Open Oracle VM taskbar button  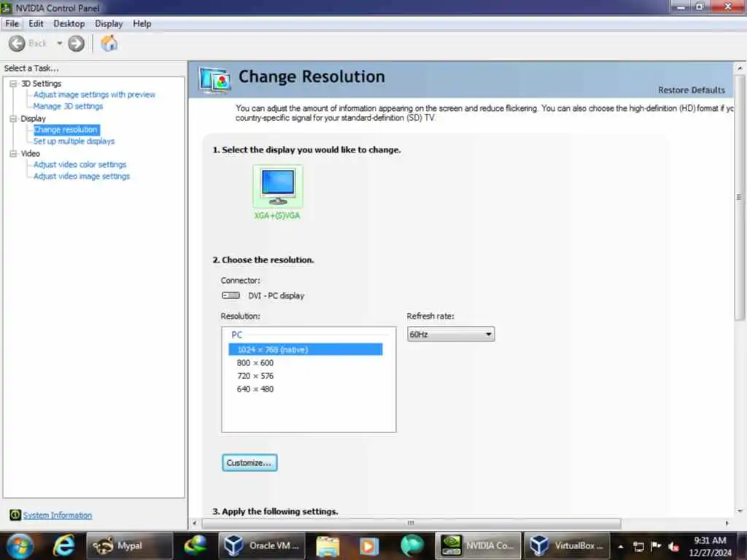point(262,545)
